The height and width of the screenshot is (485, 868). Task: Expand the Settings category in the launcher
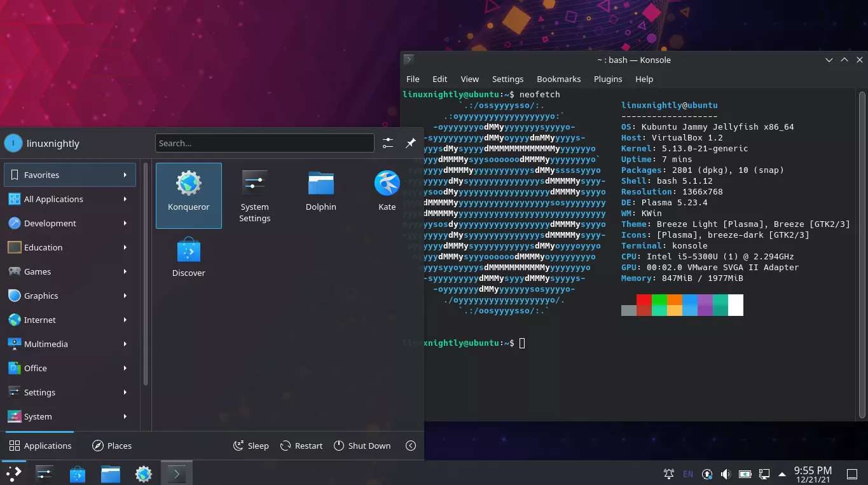70,392
